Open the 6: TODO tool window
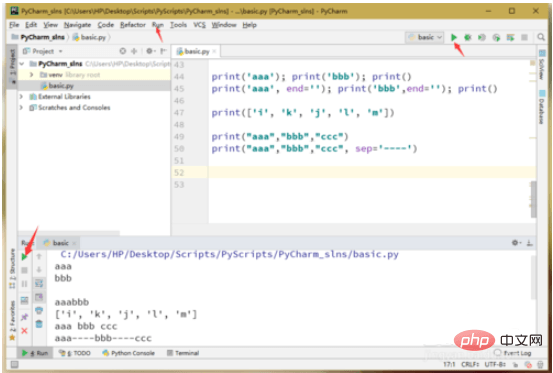 click(x=74, y=353)
